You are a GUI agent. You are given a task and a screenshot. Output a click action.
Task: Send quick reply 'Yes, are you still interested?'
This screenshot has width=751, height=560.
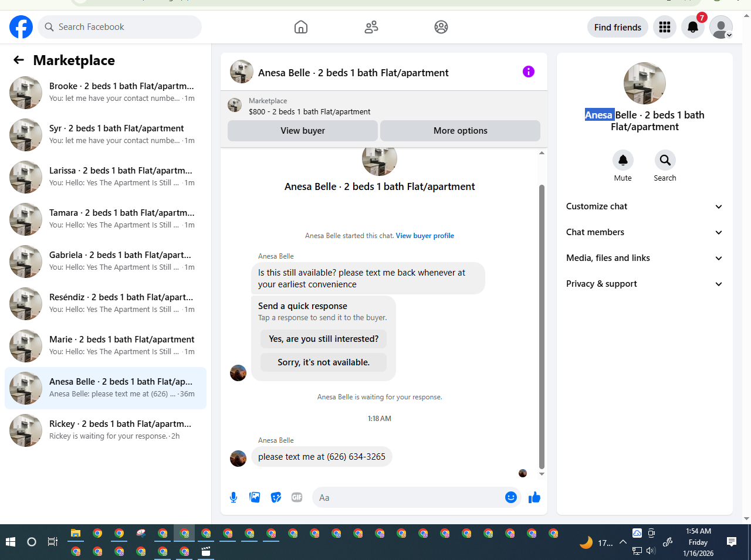[x=324, y=339]
